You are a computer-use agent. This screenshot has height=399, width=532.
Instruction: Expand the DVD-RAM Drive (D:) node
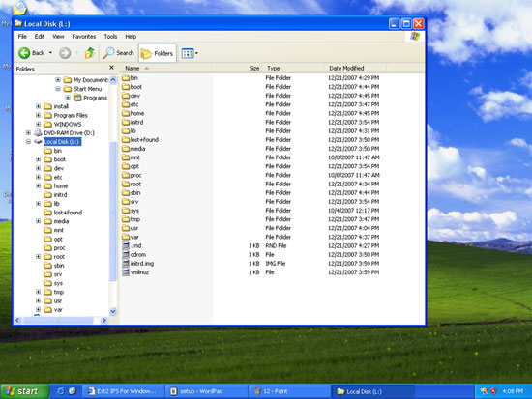pos(28,133)
